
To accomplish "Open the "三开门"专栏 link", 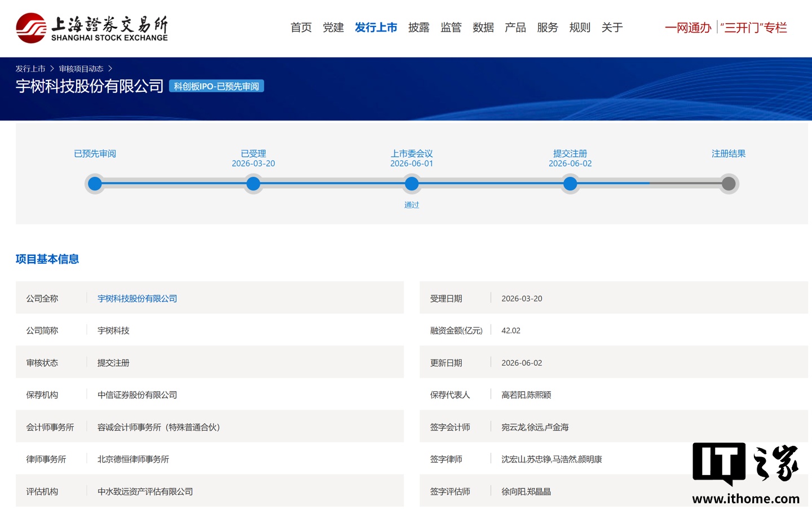I will coord(753,28).
